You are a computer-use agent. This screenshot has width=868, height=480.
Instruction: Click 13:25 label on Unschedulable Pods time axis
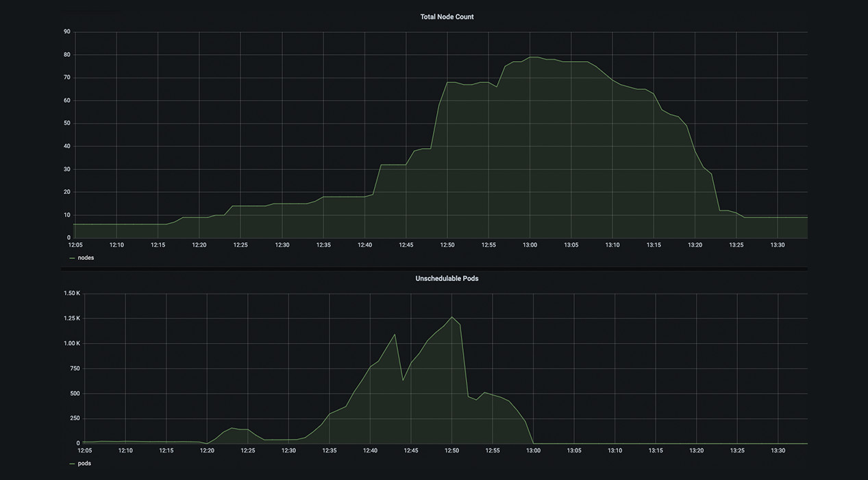(737, 451)
